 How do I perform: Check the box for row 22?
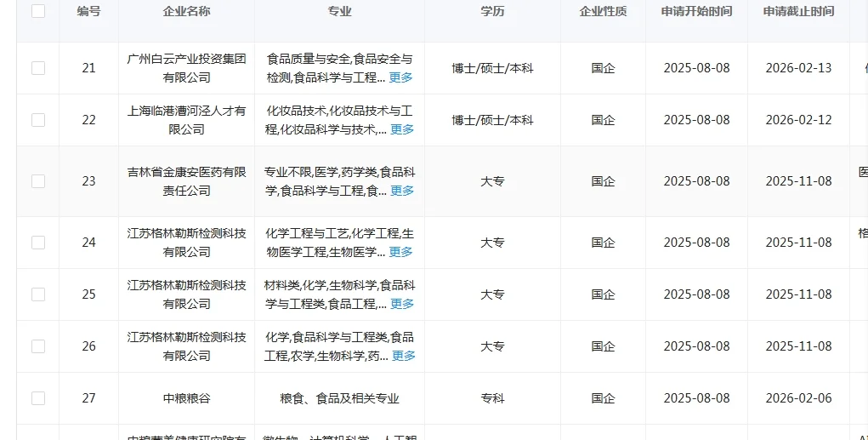tap(38, 120)
